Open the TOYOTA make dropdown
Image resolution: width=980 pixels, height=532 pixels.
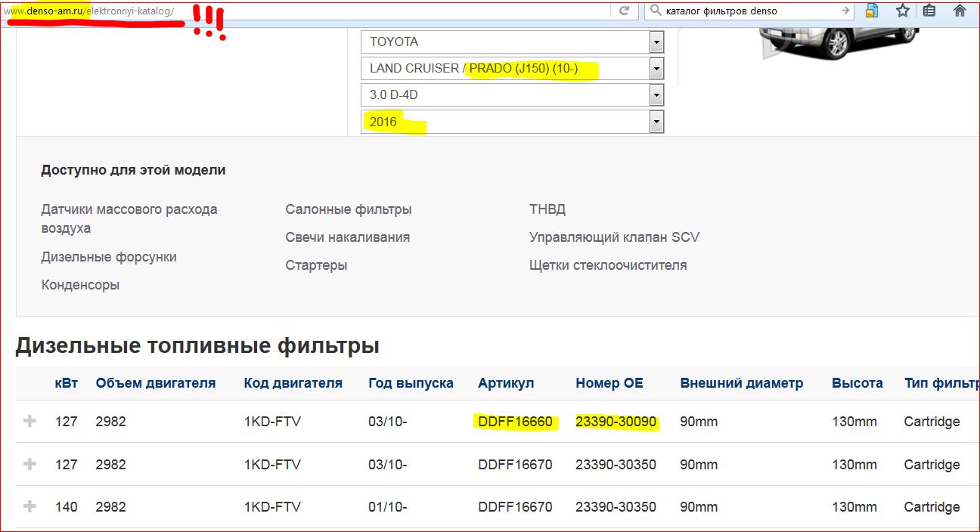[656, 42]
